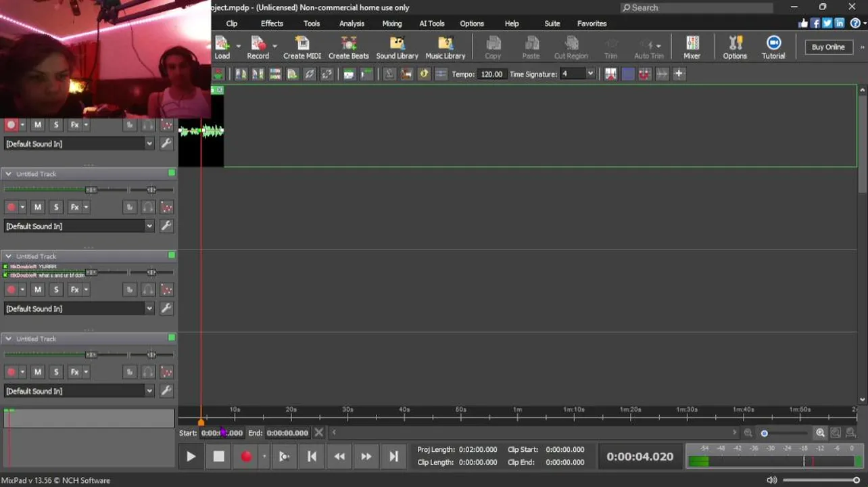Open the Load toolbar dropdown arrow
This screenshot has height=487, width=868.
point(238,47)
